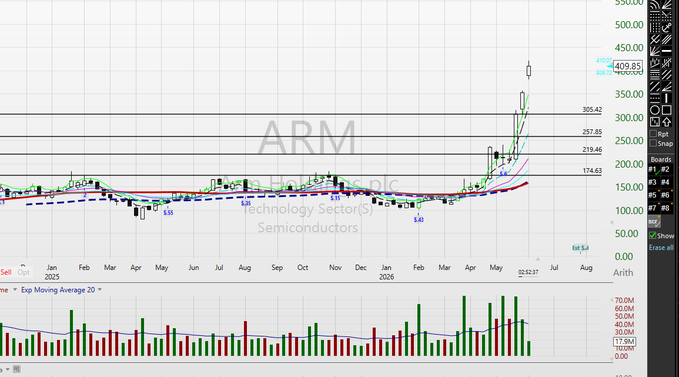679x377 pixels.
Task: Click the $.35 earnings marker near August
Action: (x=246, y=203)
